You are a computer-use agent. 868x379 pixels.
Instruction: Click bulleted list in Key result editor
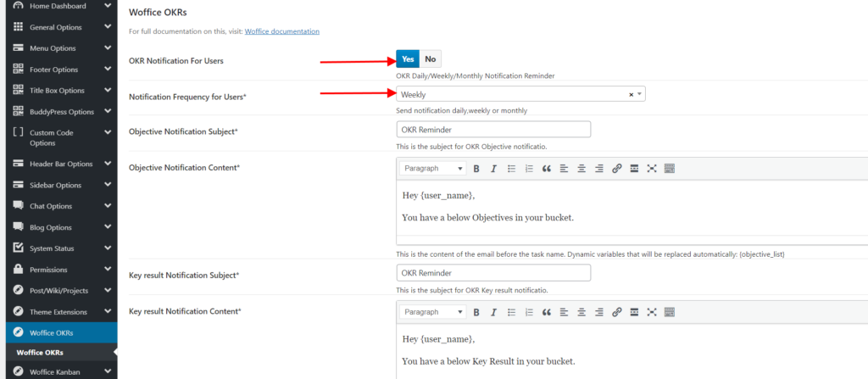511,312
